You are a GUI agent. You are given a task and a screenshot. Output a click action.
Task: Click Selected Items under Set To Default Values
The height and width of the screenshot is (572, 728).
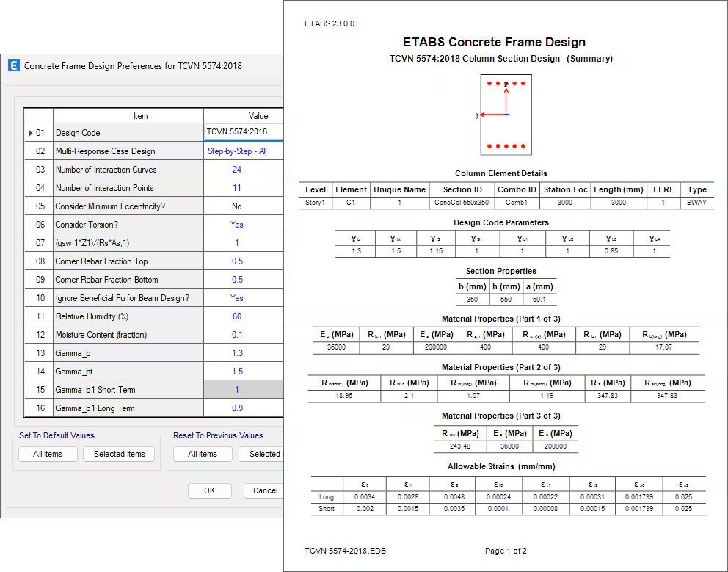pos(119,454)
